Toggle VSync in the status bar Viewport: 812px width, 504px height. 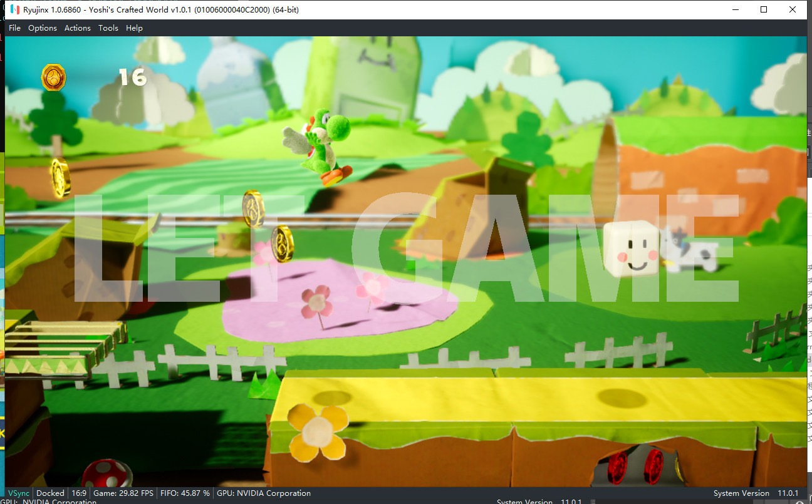tap(18, 493)
